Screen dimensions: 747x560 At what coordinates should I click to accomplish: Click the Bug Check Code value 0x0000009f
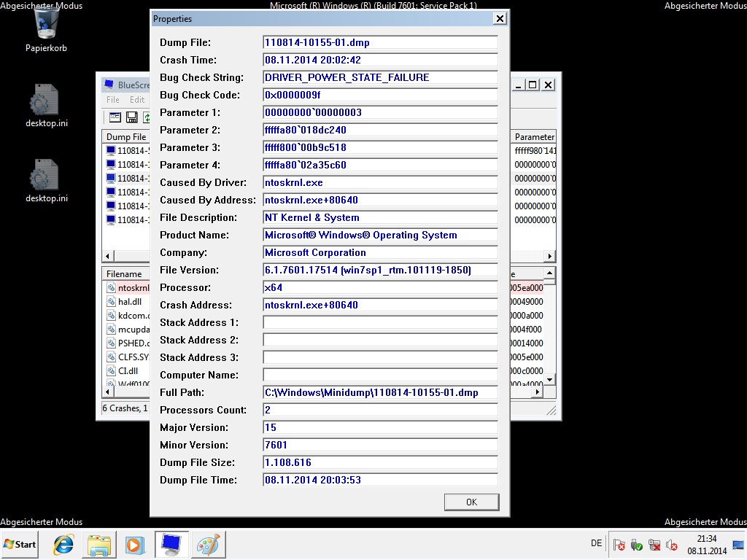pyautogui.click(x=380, y=95)
